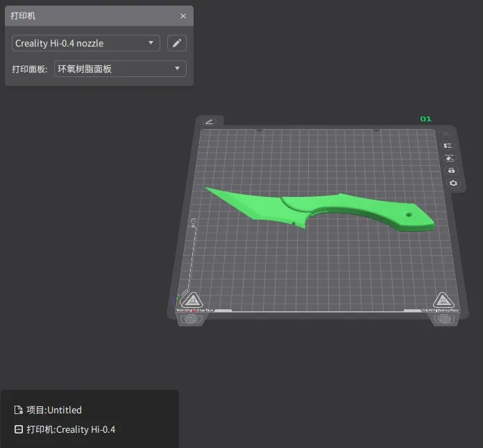Click the hole in the knife handle
The image size is (483, 448).
tap(409, 216)
